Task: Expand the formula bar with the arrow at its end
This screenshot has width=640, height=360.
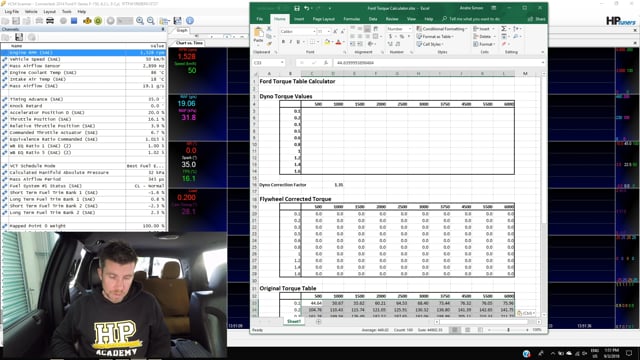Action: (x=543, y=63)
